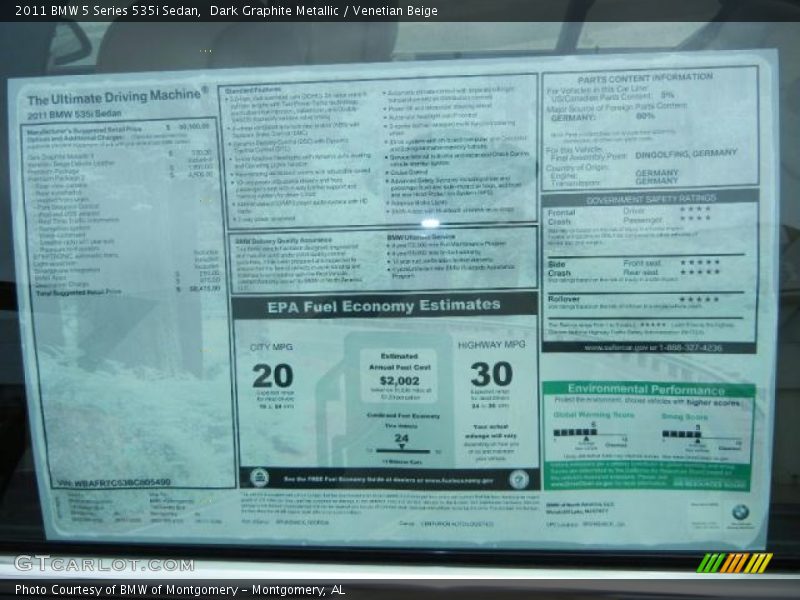Click the Smog Score scale bar
This screenshot has height=600, width=800.
tap(702, 435)
